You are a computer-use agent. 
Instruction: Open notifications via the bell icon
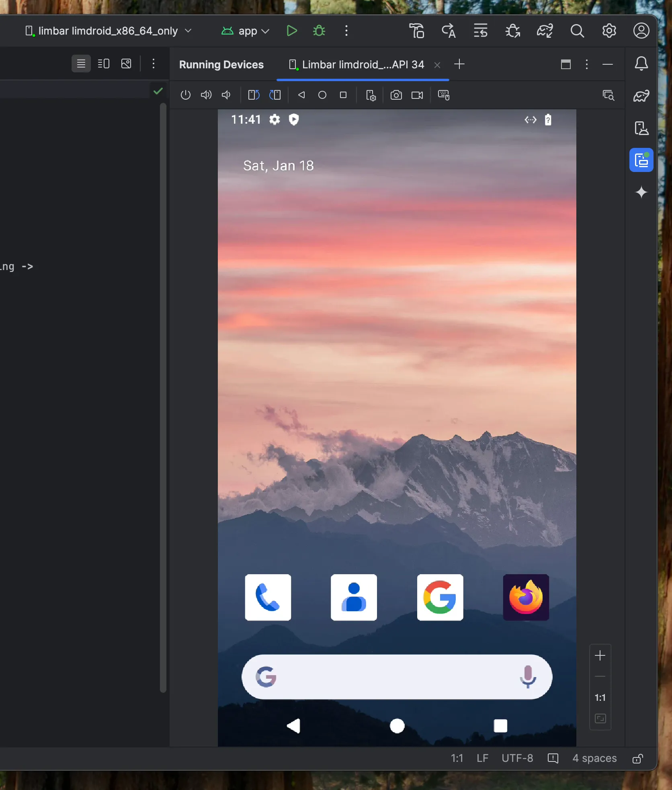tap(641, 64)
